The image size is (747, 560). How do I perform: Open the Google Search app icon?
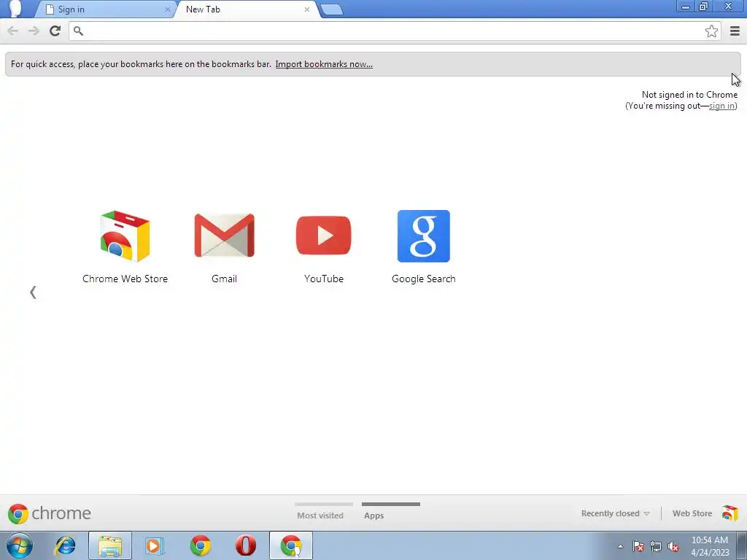[424, 236]
